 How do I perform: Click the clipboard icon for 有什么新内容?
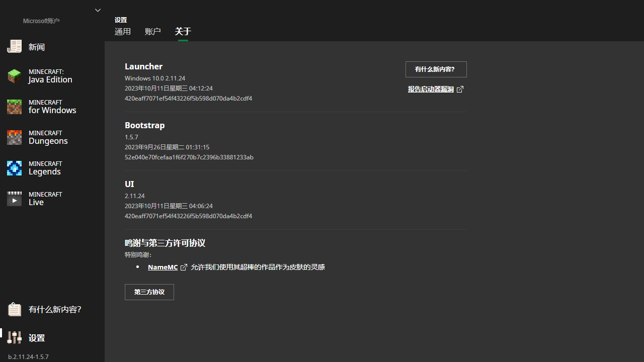14,309
